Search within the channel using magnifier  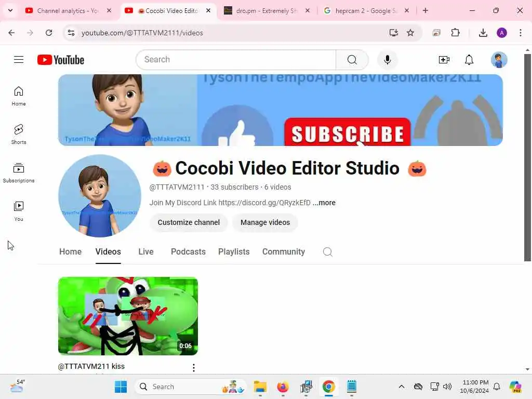tap(327, 252)
